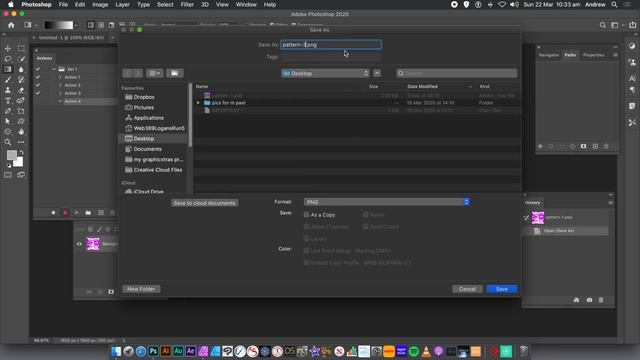The height and width of the screenshot is (360, 640).
Task: Select the Lasso tool
Action: pos(8,59)
